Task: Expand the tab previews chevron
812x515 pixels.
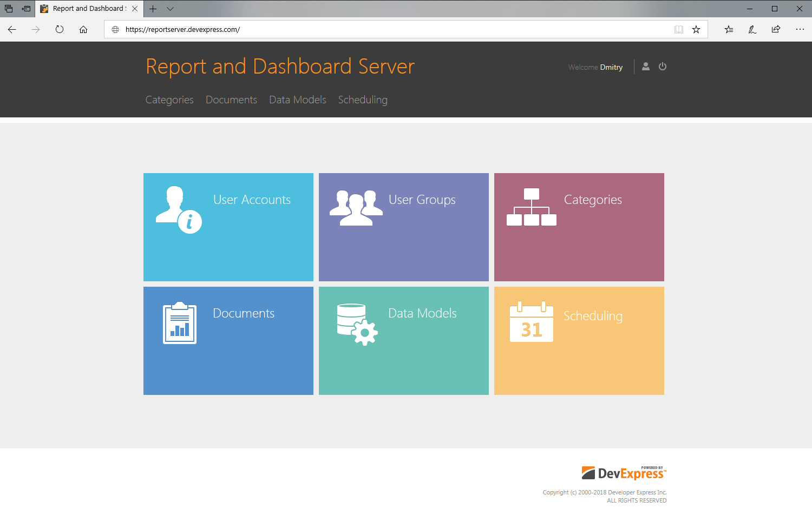Action: [171, 9]
